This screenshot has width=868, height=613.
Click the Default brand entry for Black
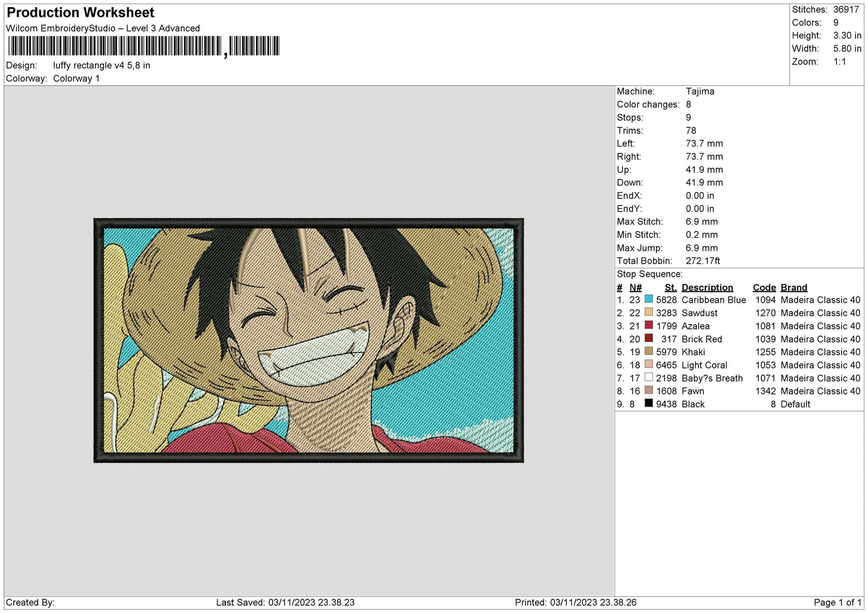click(x=795, y=405)
